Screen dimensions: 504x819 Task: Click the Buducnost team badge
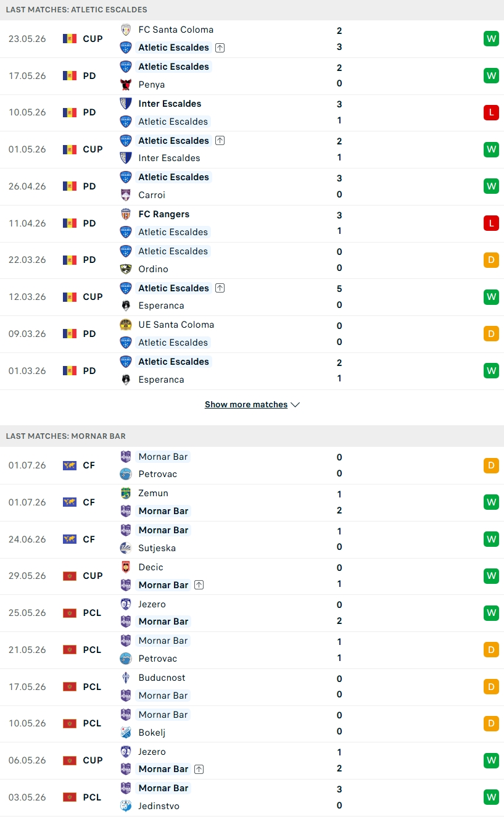click(126, 678)
